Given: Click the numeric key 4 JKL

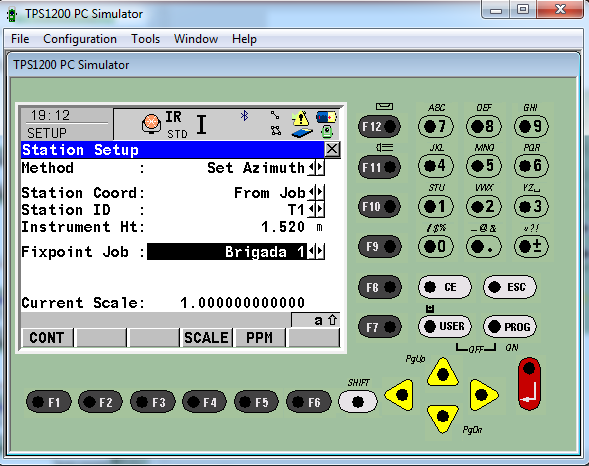Looking at the screenshot, I should [x=436, y=166].
